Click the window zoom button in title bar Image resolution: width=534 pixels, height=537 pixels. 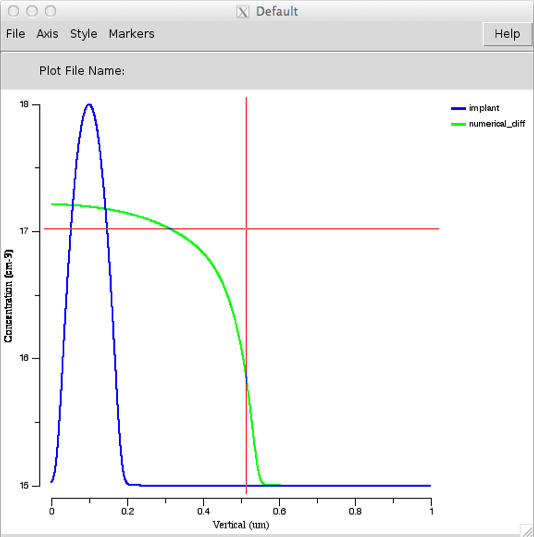tap(50, 11)
